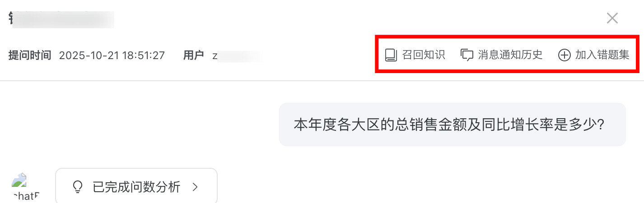
Task: Click the blurred username after 用户
Action: click(237, 56)
